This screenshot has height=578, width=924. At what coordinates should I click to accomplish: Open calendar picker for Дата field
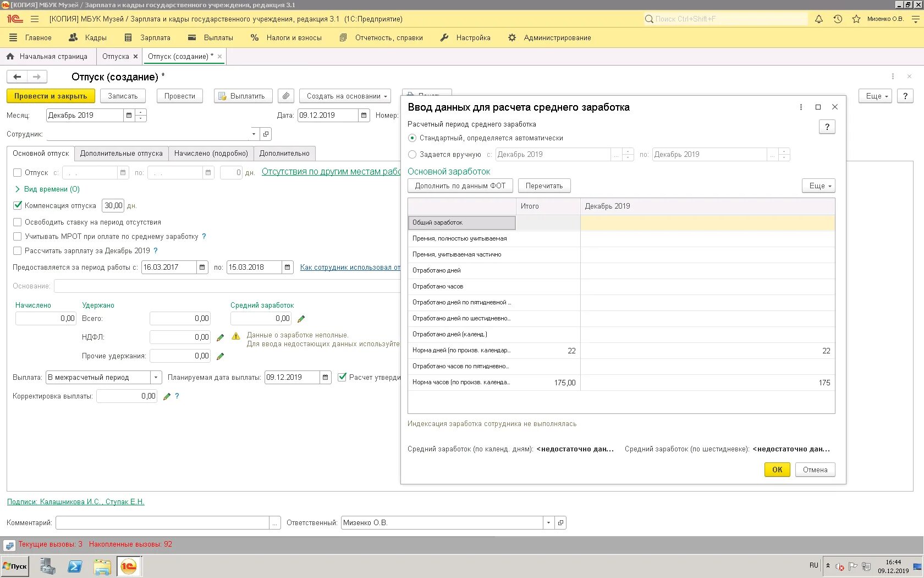364,115
